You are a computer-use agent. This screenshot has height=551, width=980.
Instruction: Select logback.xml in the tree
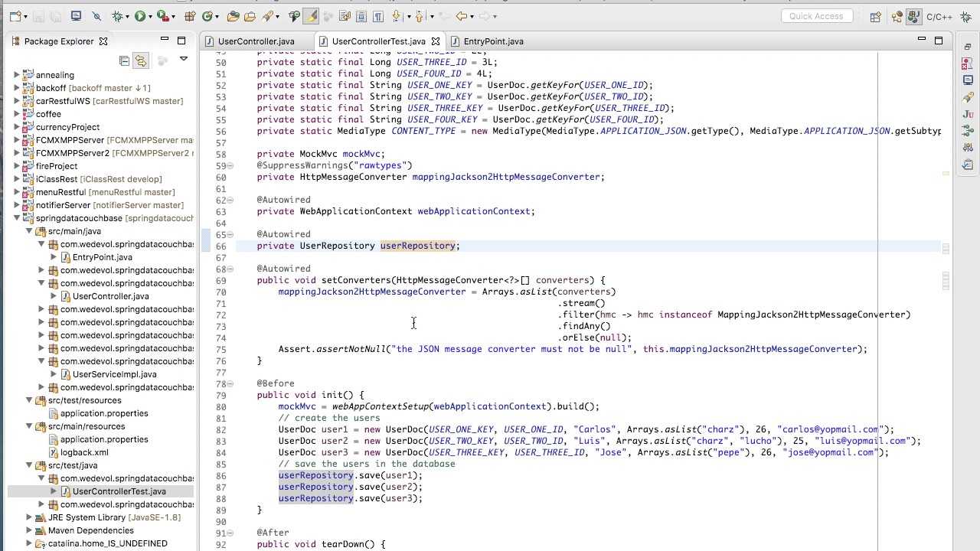[x=84, y=452]
